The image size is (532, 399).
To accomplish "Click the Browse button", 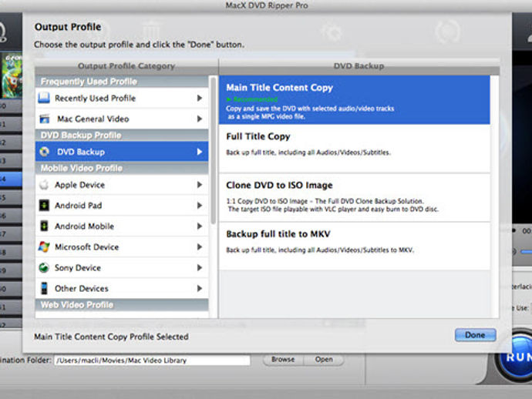I will tap(283, 360).
